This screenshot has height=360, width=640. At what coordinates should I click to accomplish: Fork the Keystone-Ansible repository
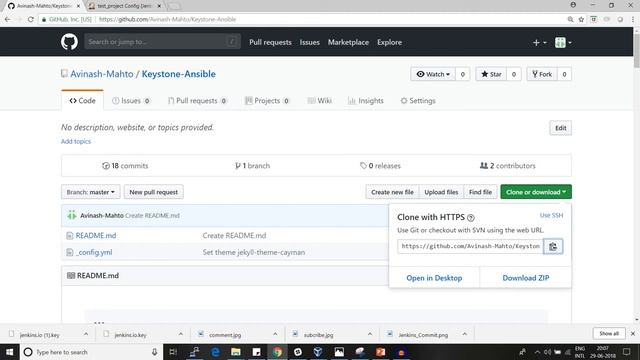point(542,74)
